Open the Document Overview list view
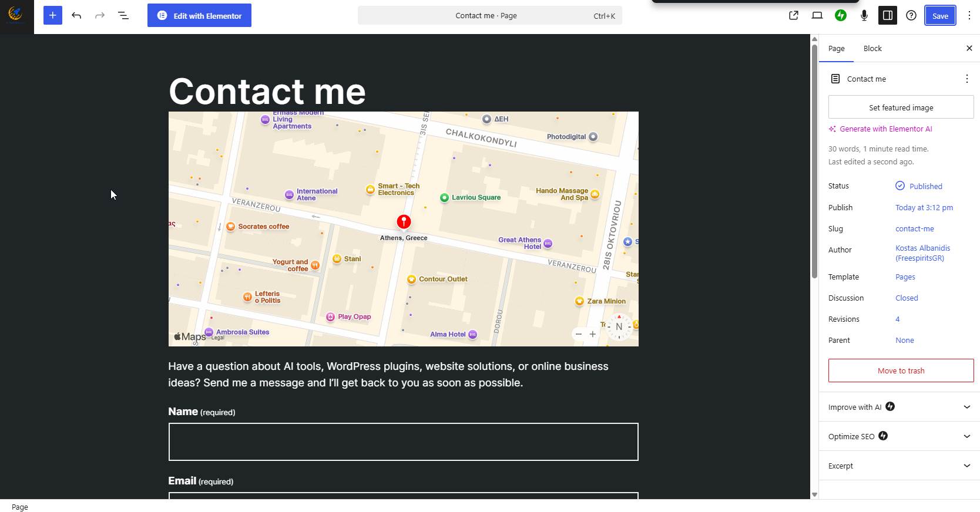 click(123, 15)
